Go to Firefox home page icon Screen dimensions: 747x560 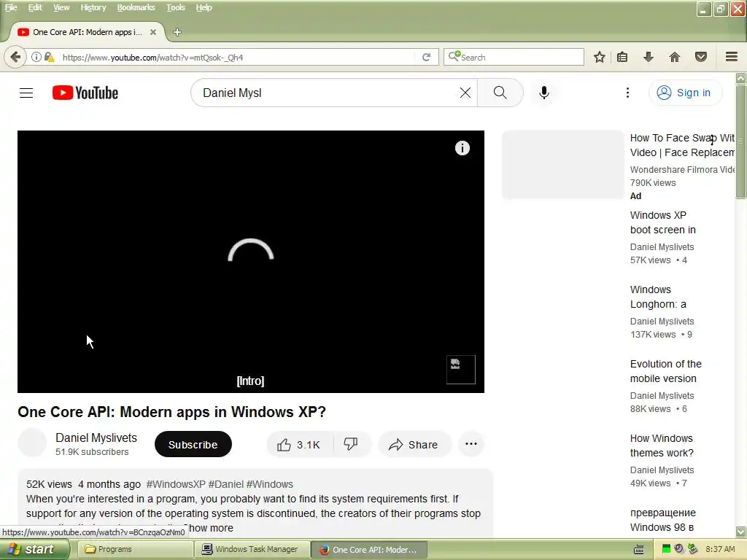coord(675,57)
